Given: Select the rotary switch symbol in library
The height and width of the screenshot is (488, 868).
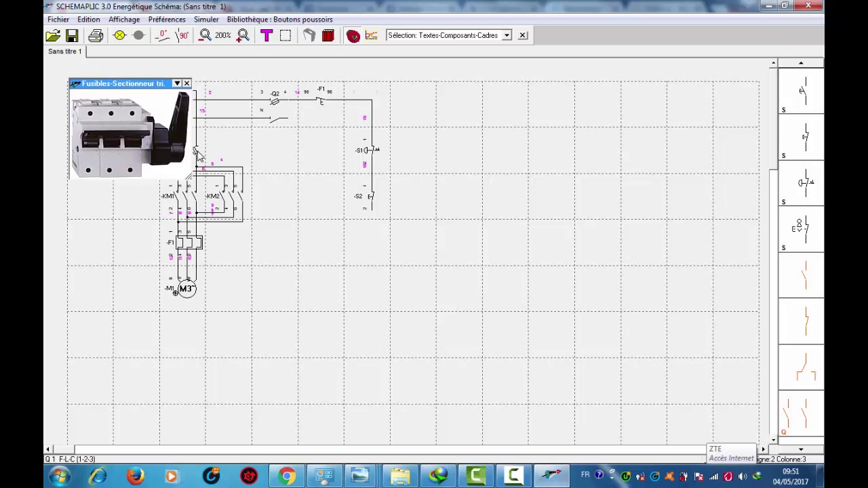Looking at the screenshot, I should (x=802, y=182).
